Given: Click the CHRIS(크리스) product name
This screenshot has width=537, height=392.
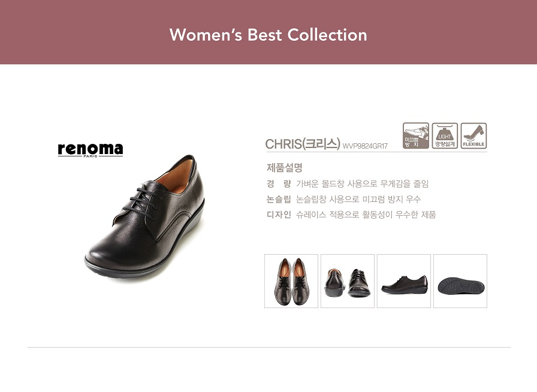Looking at the screenshot, I should (x=303, y=144).
